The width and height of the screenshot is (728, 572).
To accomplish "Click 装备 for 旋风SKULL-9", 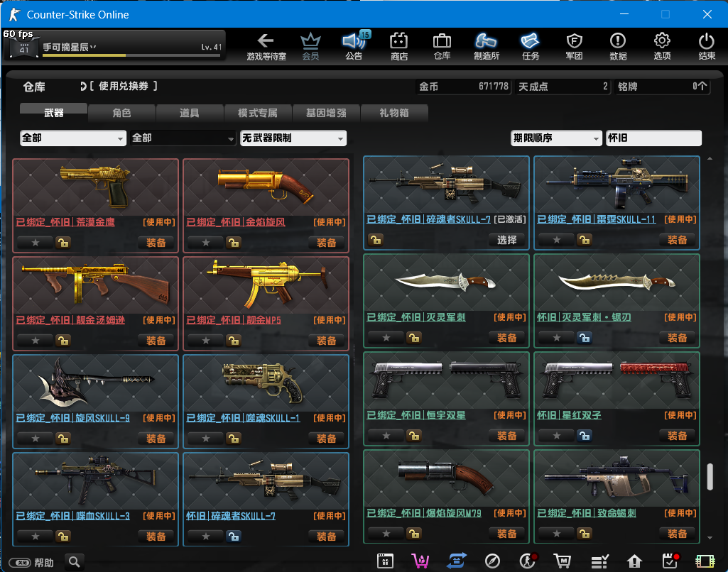I will (x=156, y=439).
